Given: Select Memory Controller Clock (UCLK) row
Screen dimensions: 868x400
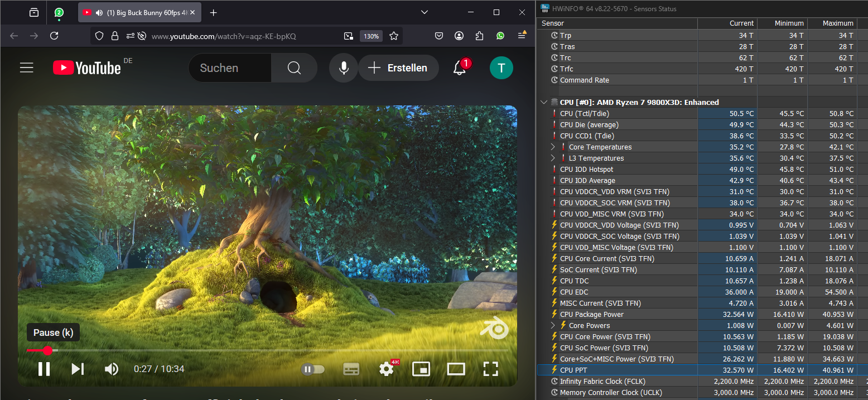Looking at the screenshot, I should pos(702,392).
